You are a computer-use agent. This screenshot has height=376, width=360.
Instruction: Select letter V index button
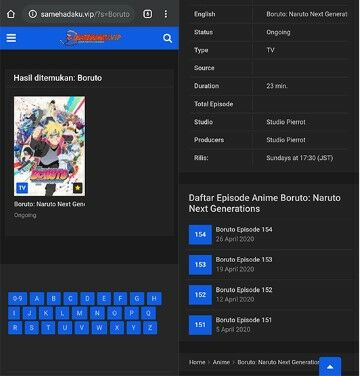82,328
